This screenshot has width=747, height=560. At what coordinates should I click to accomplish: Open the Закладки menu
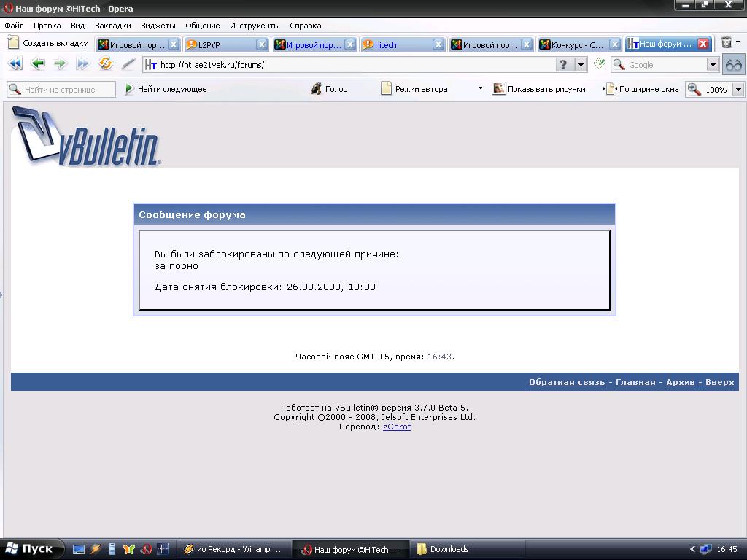(113, 26)
